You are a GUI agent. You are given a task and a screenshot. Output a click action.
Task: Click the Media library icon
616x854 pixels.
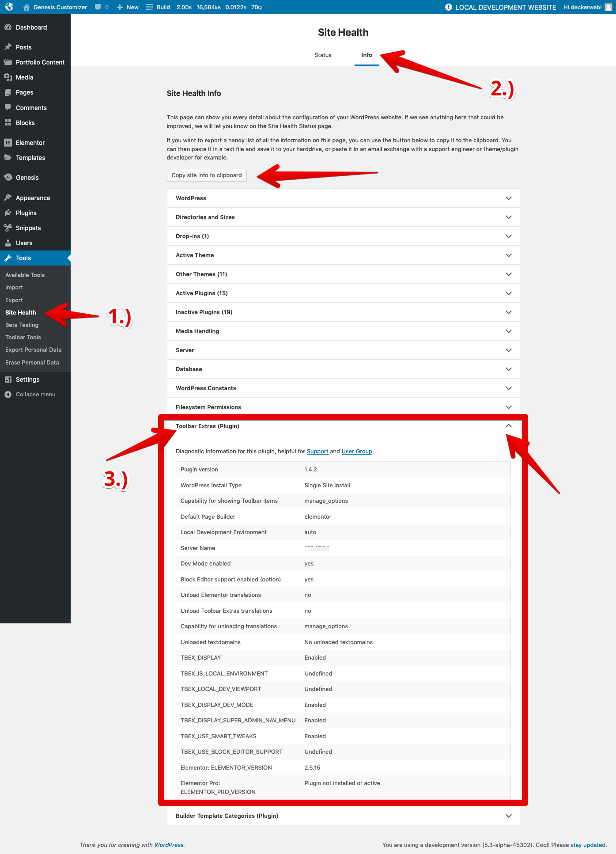click(8, 77)
